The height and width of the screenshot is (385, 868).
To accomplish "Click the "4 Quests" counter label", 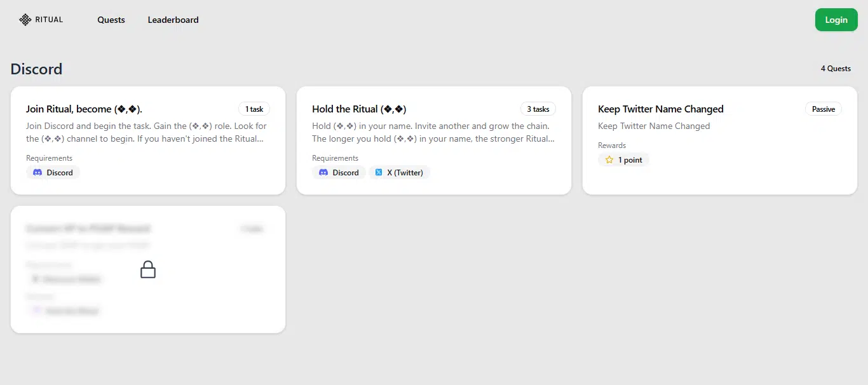I will click(835, 69).
